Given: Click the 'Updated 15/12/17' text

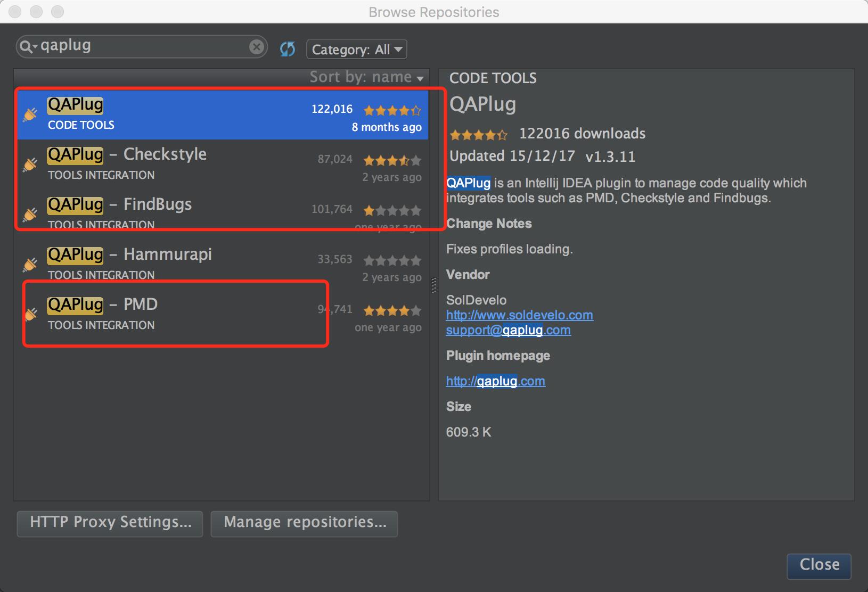Looking at the screenshot, I should 512,156.
